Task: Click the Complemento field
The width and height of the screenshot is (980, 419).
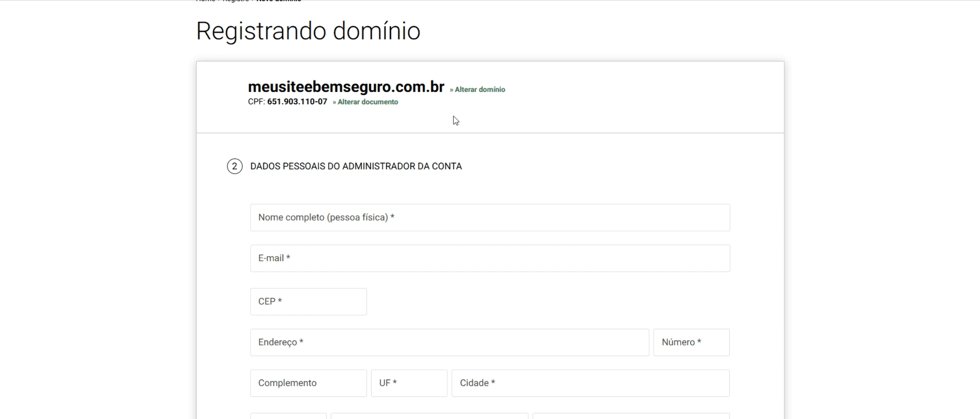Action: click(x=308, y=383)
